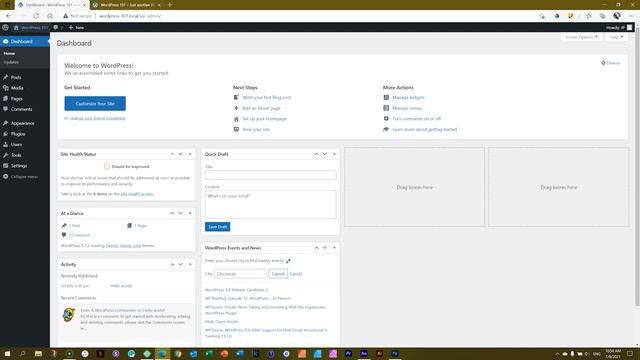
Task: Go to Updates under Dashboard
Action: pyautogui.click(x=11, y=62)
